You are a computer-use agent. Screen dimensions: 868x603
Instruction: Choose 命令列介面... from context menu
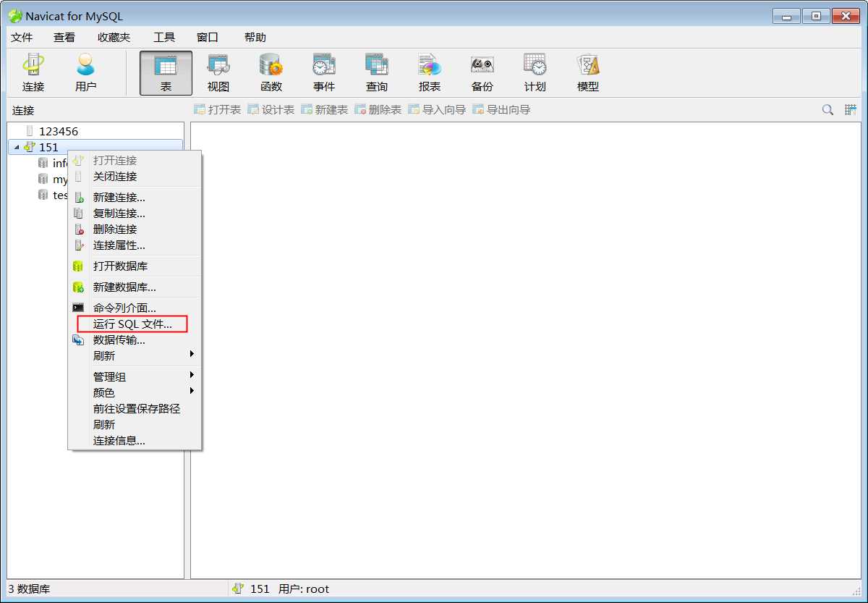point(135,308)
